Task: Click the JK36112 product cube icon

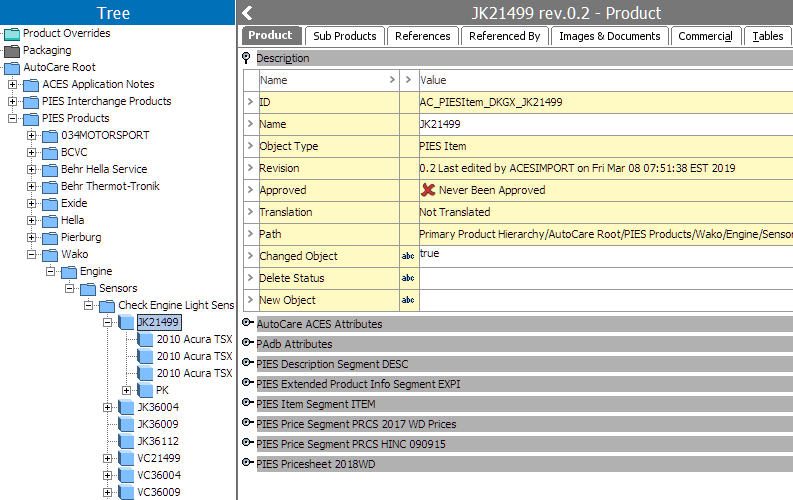Action: coord(126,441)
